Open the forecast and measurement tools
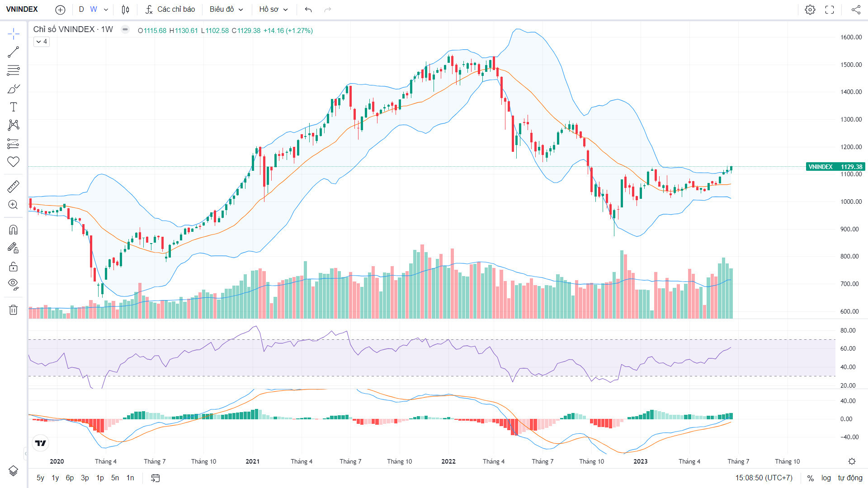The image size is (868, 488). [14, 144]
